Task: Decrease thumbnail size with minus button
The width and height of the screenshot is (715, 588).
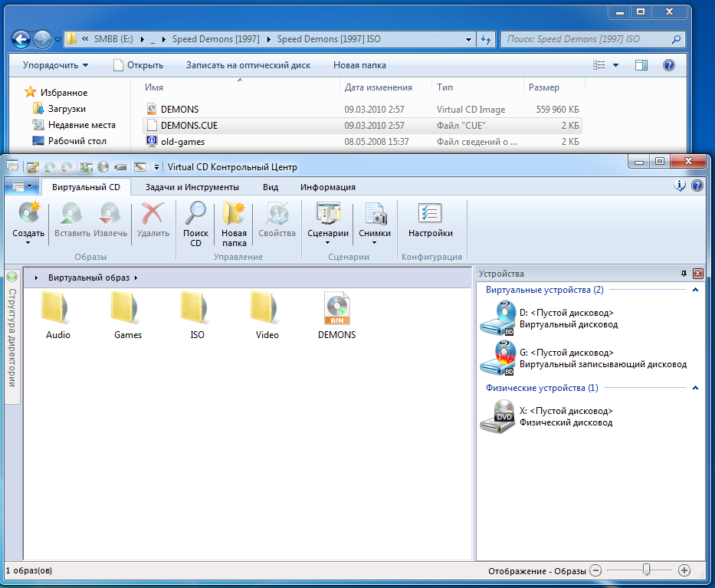Action: pos(595,570)
